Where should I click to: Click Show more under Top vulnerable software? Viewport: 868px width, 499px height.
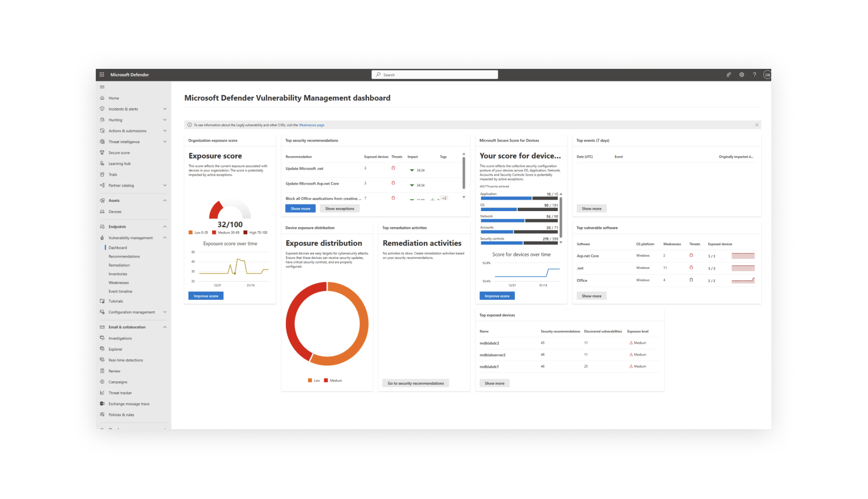(592, 296)
